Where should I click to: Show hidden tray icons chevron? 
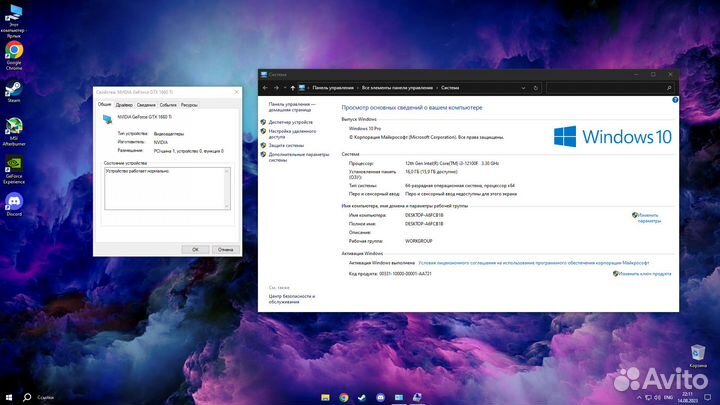pos(639,397)
